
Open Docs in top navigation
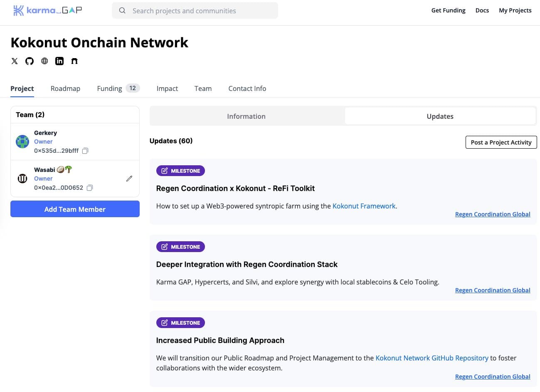[x=482, y=10]
